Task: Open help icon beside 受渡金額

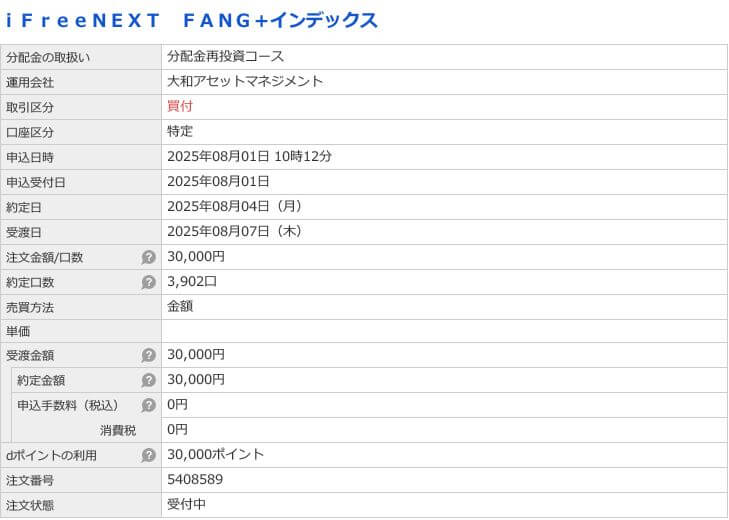Action: (149, 355)
